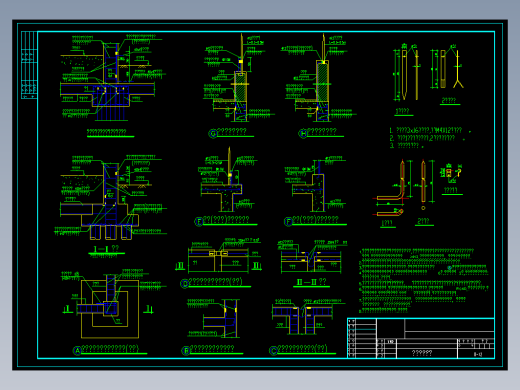Click the circled F detail marker

(x=288, y=221)
